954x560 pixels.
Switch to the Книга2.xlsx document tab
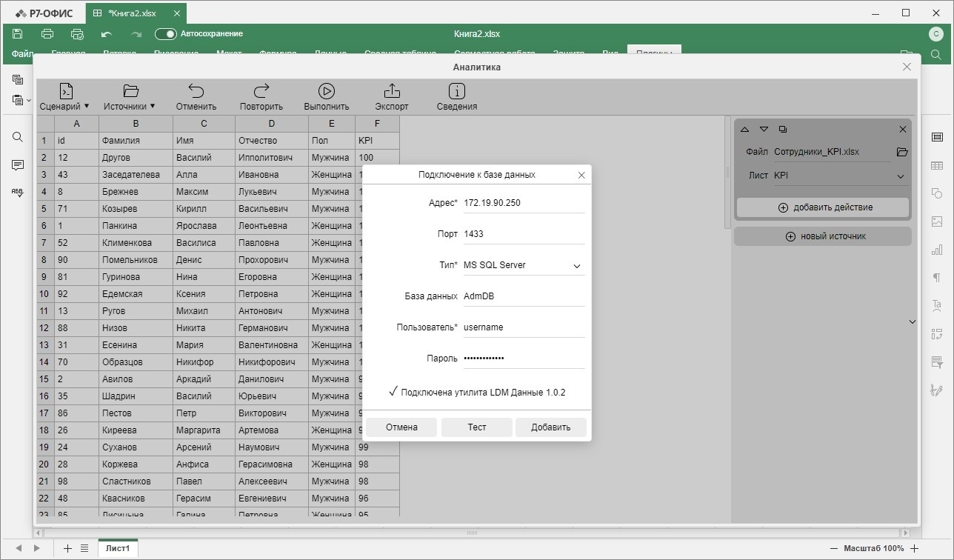click(136, 13)
